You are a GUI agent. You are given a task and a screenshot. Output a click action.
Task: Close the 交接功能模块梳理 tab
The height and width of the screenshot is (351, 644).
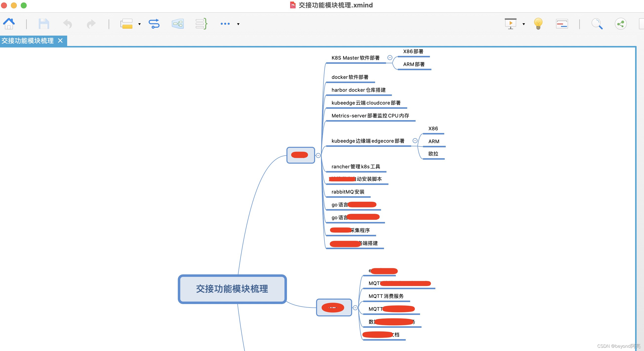pyautogui.click(x=60, y=41)
